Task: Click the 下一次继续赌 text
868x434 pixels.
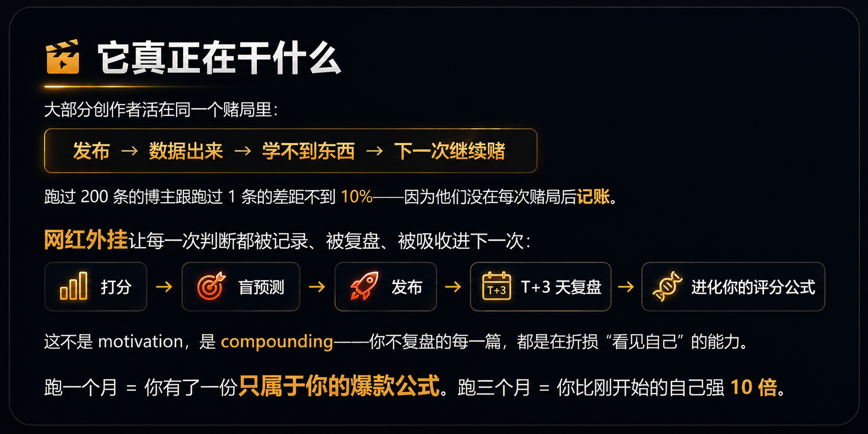Action: [450, 151]
